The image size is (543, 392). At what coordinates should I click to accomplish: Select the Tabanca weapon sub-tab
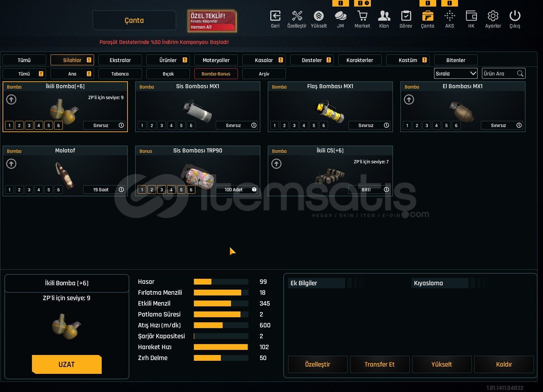point(120,74)
